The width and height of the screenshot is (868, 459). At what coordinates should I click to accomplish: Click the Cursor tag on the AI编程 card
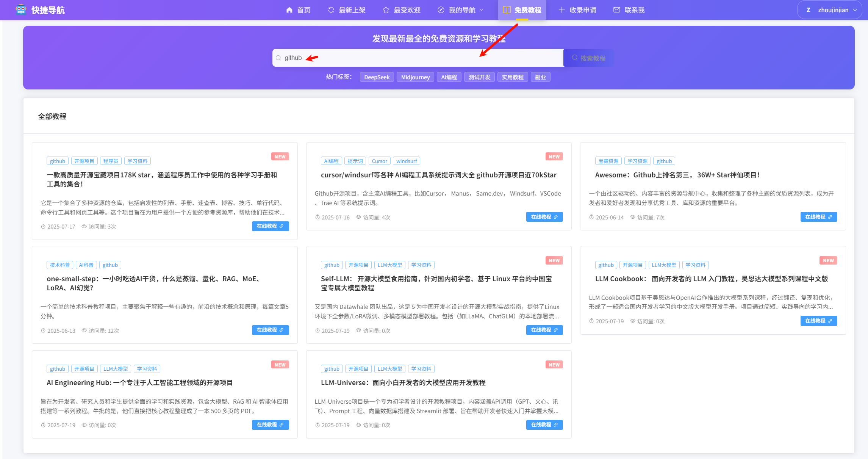(x=379, y=161)
